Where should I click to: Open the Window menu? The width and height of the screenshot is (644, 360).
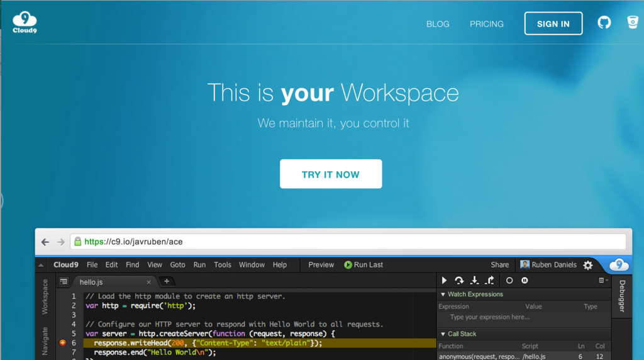point(252,265)
